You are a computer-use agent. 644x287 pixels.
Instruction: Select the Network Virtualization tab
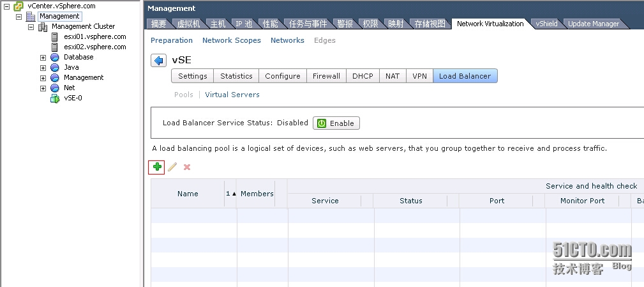click(x=490, y=24)
